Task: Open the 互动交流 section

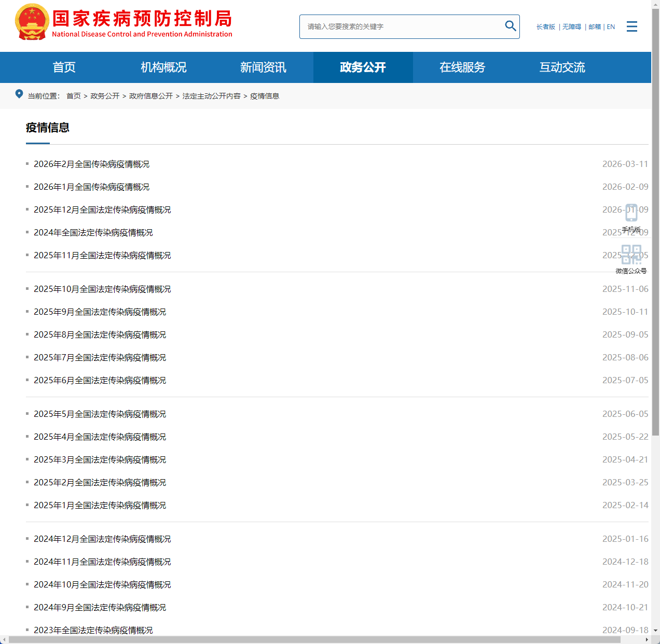Action: (562, 67)
